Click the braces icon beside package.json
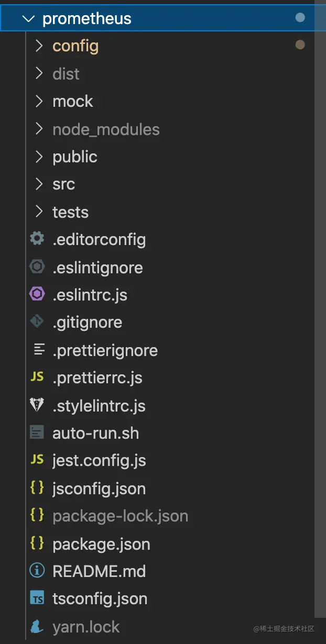The height and width of the screenshot is (644, 326). pos(37,543)
